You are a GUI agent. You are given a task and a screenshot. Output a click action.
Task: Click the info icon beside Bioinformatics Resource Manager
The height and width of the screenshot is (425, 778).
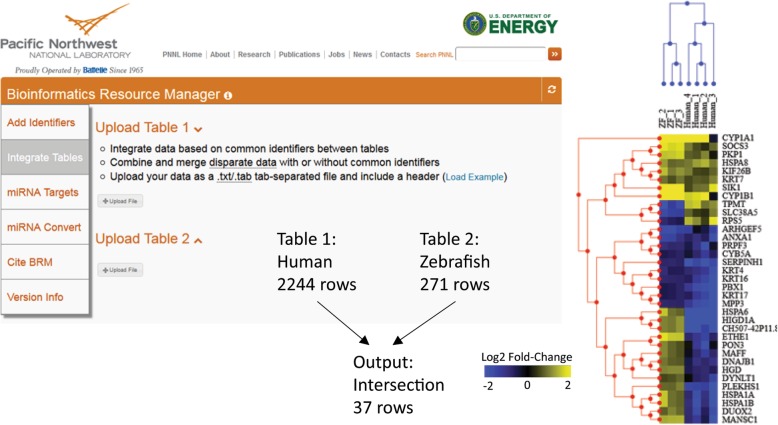click(228, 96)
